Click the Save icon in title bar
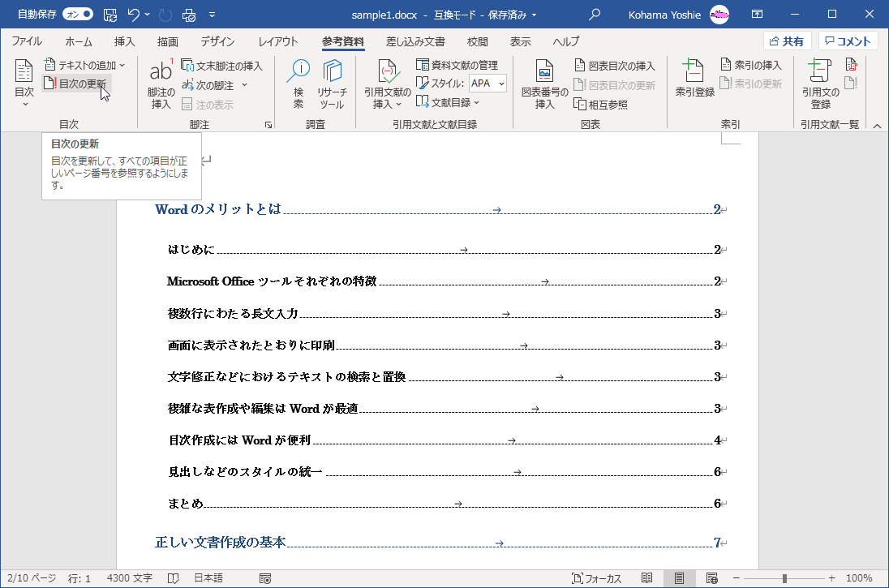The image size is (889, 588). [110, 15]
